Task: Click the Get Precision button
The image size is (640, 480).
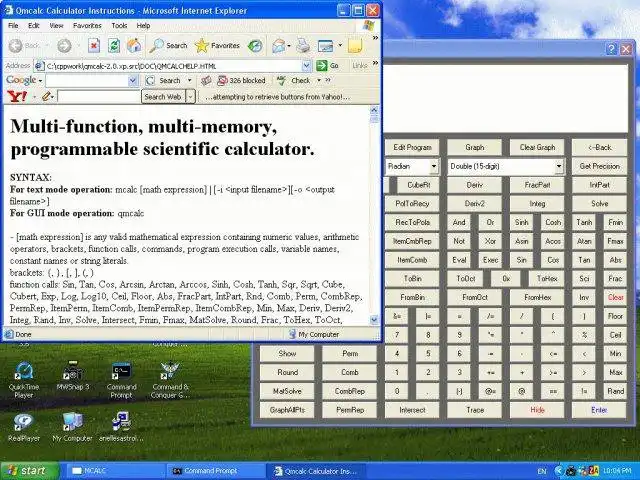Action: (x=600, y=166)
